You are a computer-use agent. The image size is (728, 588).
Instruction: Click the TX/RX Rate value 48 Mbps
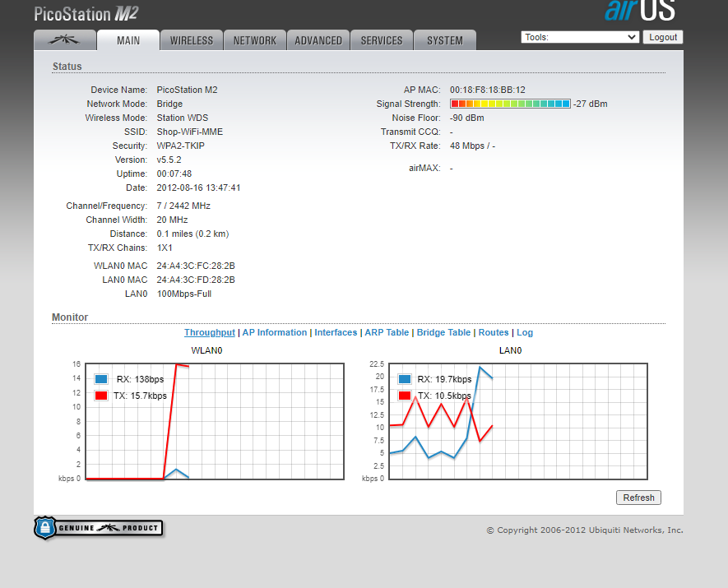(467, 146)
